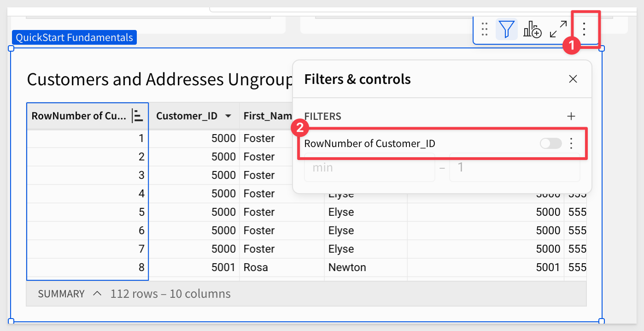Open RowNumber filter's three-dot options menu
Screen dimensions: 644x331
[571, 143]
